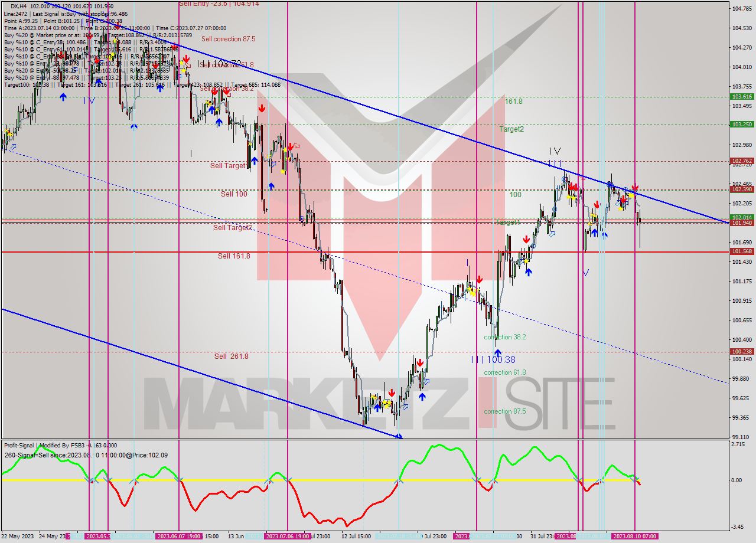The height and width of the screenshot is (543, 756).
Task: Select the black I V wave label near the trendline
Action: pyautogui.click(x=555, y=151)
